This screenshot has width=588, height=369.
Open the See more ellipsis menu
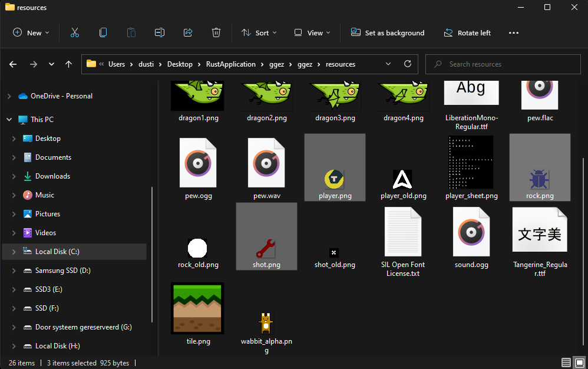[x=513, y=33]
